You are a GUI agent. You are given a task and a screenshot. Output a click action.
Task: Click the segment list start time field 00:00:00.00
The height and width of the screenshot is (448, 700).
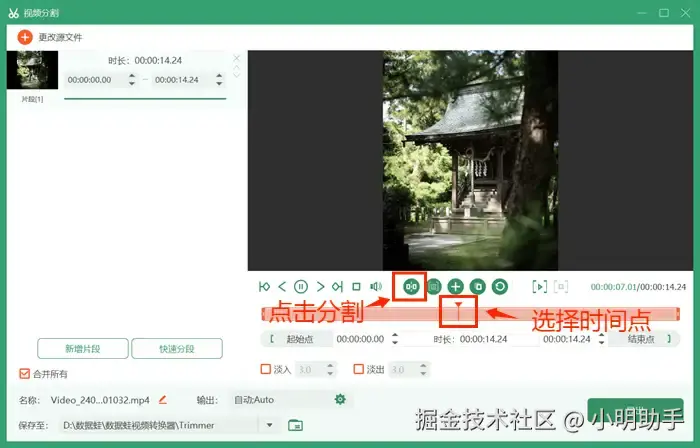95,80
